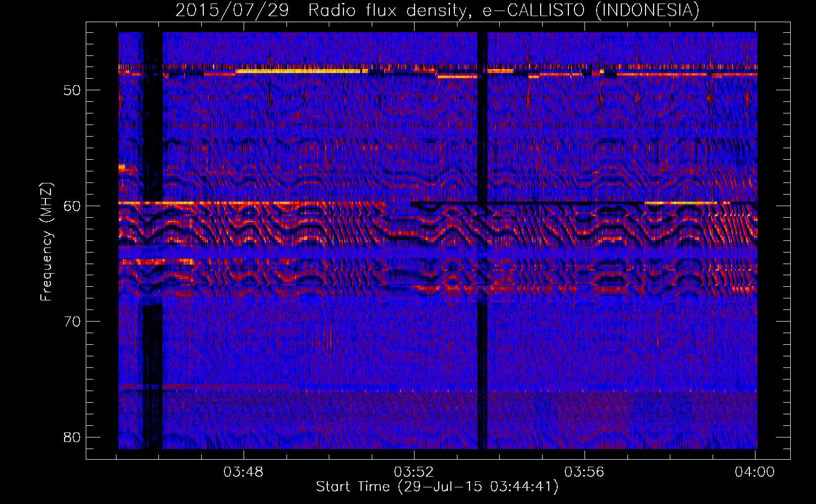The height and width of the screenshot is (504, 816).
Task: Click the e-CALLISTO (INDONESIA) title text
Action: pos(591,10)
